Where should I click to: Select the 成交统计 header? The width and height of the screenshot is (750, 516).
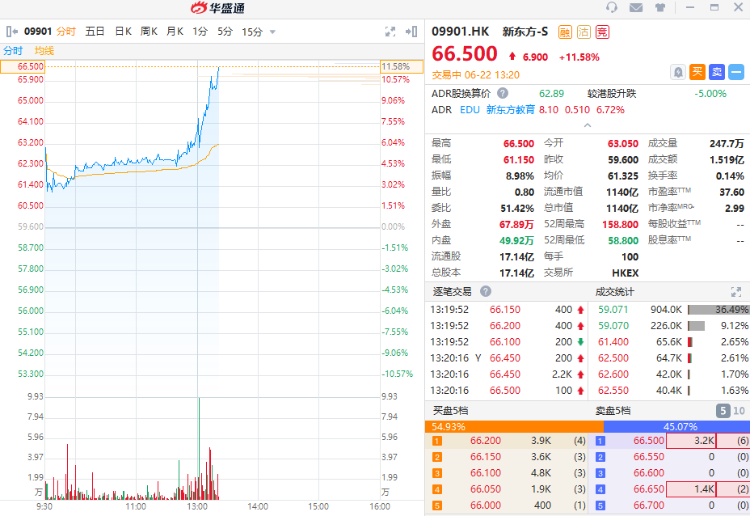pos(615,291)
